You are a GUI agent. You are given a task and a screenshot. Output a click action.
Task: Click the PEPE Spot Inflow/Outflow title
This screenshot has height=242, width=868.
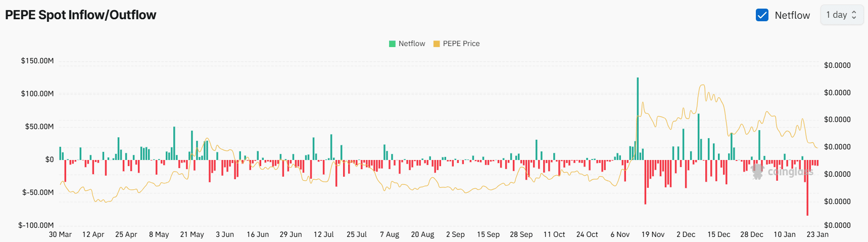81,15
